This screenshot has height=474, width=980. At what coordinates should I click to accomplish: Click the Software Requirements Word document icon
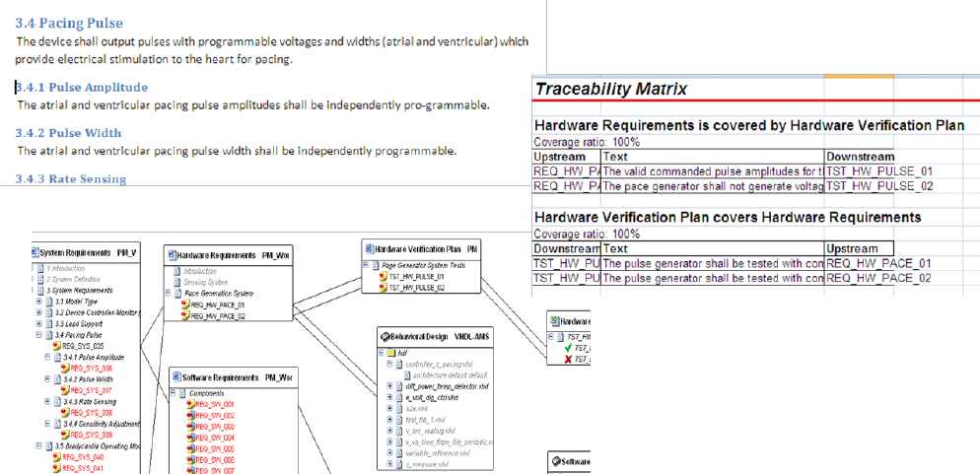pos(177,377)
